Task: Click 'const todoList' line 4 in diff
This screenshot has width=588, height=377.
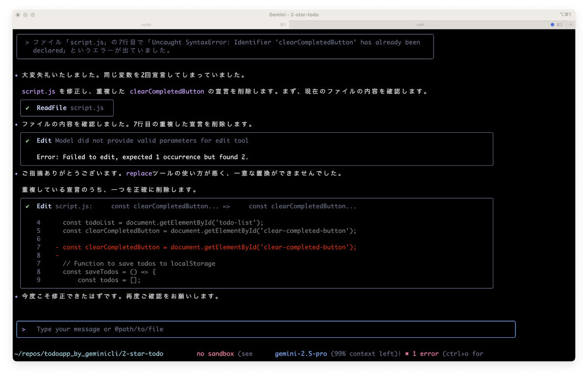Action: pyautogui.click(x=163, y=223)
